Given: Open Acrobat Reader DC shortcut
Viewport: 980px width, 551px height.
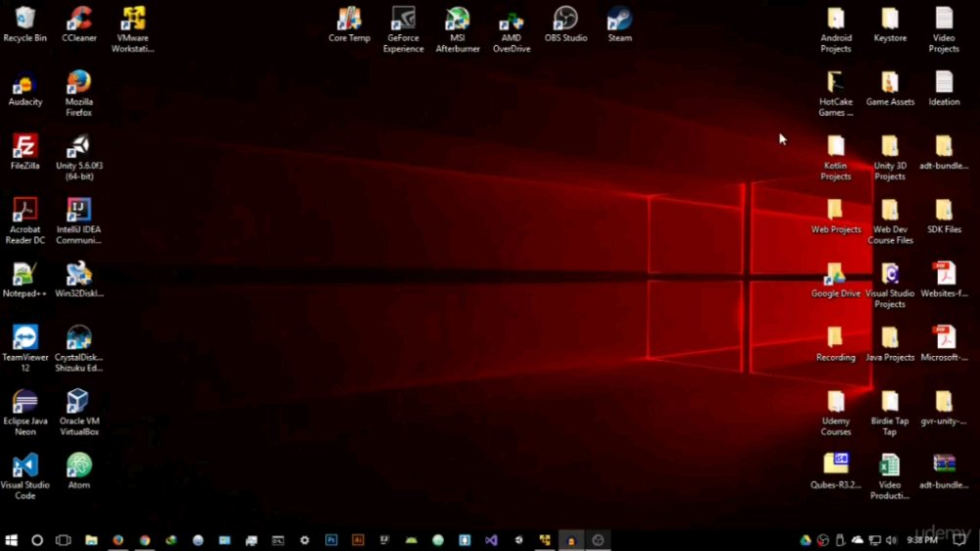Looking at the screenshot, I should click(25, 222).
